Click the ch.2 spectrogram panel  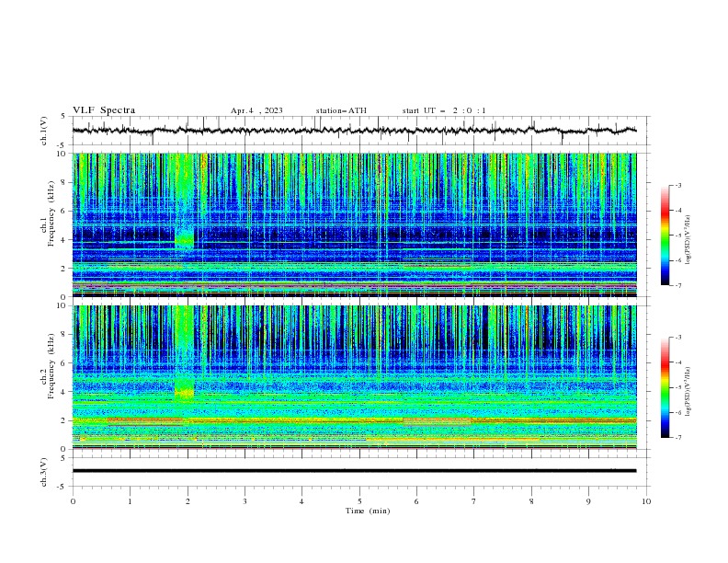click(354, 377)
